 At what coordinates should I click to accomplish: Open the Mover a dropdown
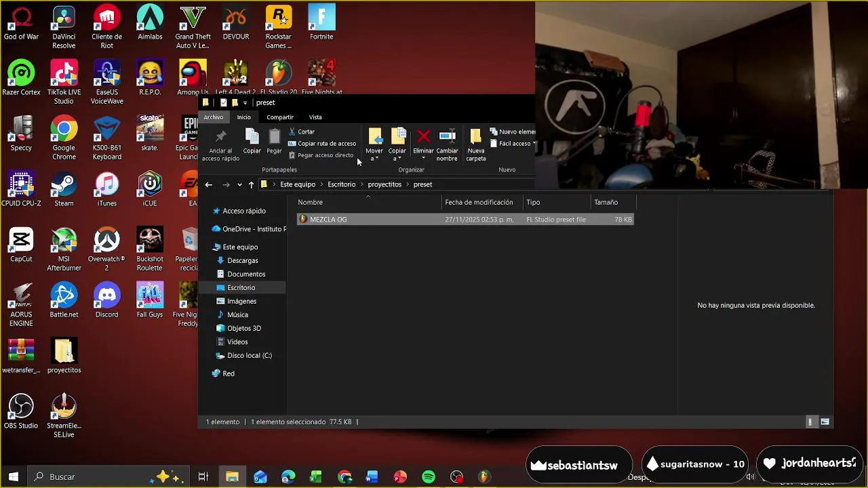click(374, 144)
